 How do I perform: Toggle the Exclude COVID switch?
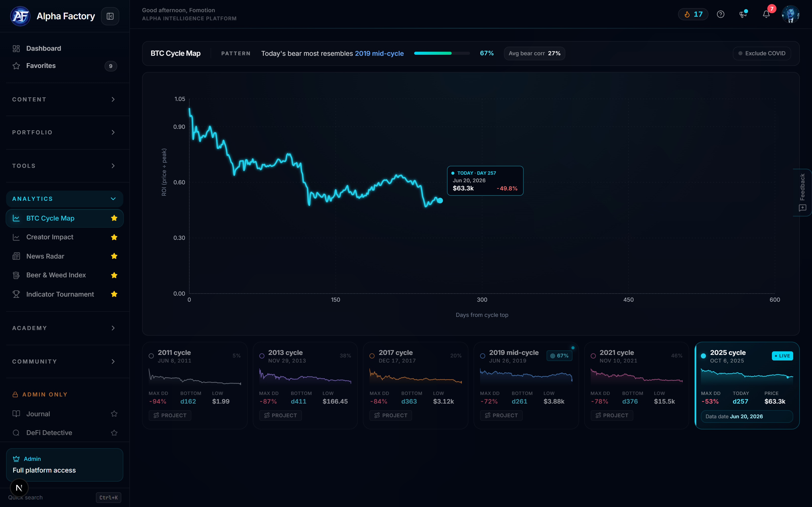point(762,53)
